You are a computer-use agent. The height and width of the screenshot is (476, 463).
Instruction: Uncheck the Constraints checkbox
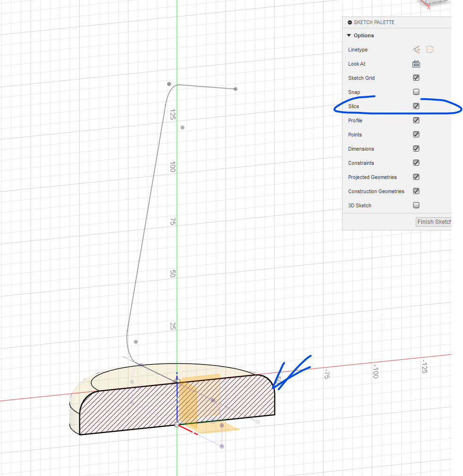point(416,163)
